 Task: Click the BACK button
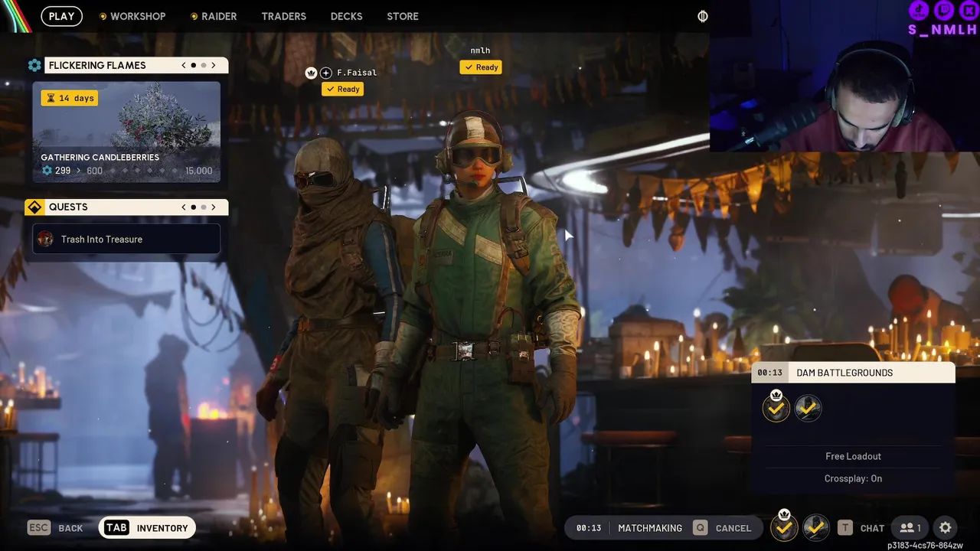70,528
